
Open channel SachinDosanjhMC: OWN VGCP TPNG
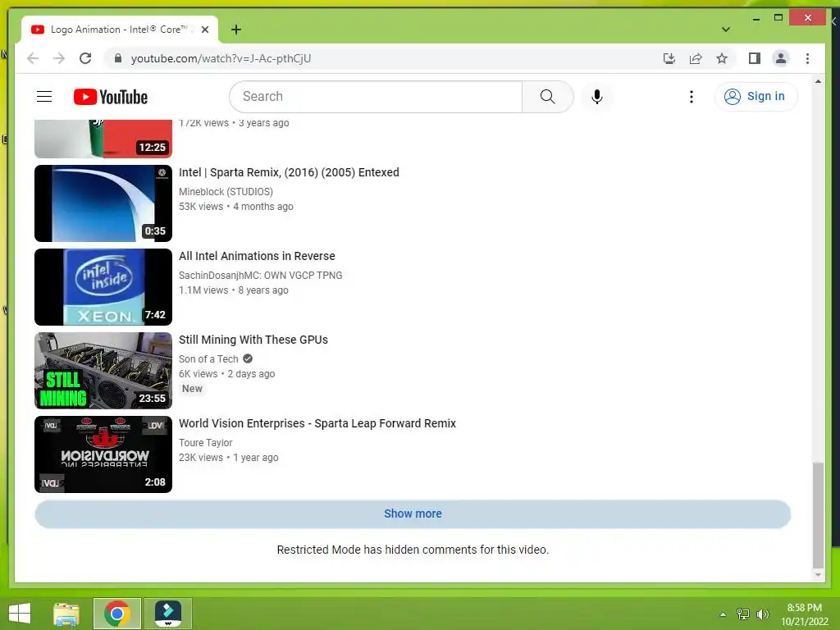tap(260, 276)
